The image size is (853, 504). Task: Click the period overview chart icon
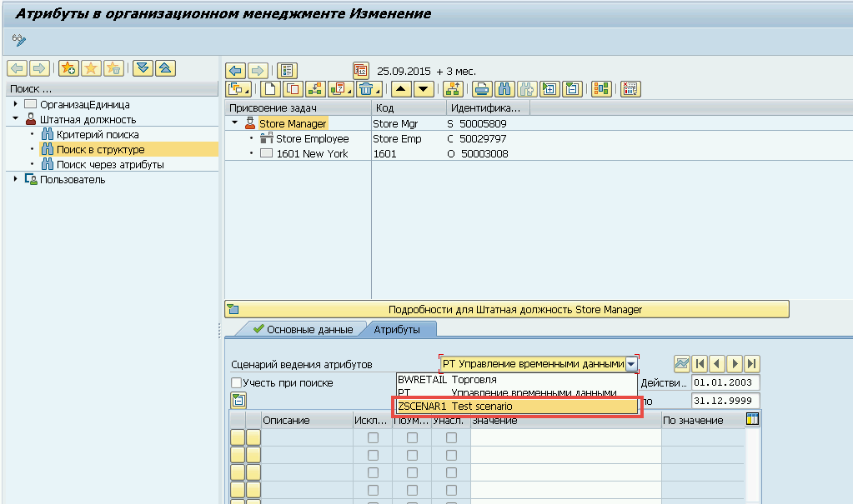[681, 364]
